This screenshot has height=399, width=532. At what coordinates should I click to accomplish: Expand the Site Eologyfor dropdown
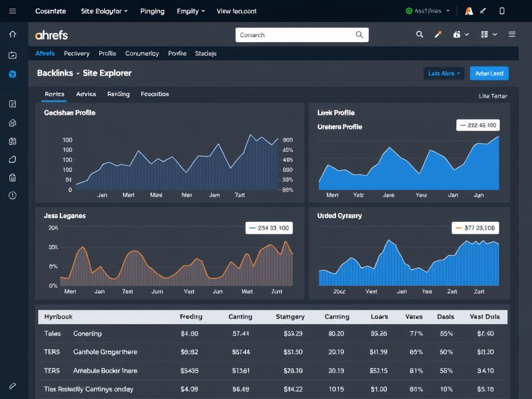(104, 11)
